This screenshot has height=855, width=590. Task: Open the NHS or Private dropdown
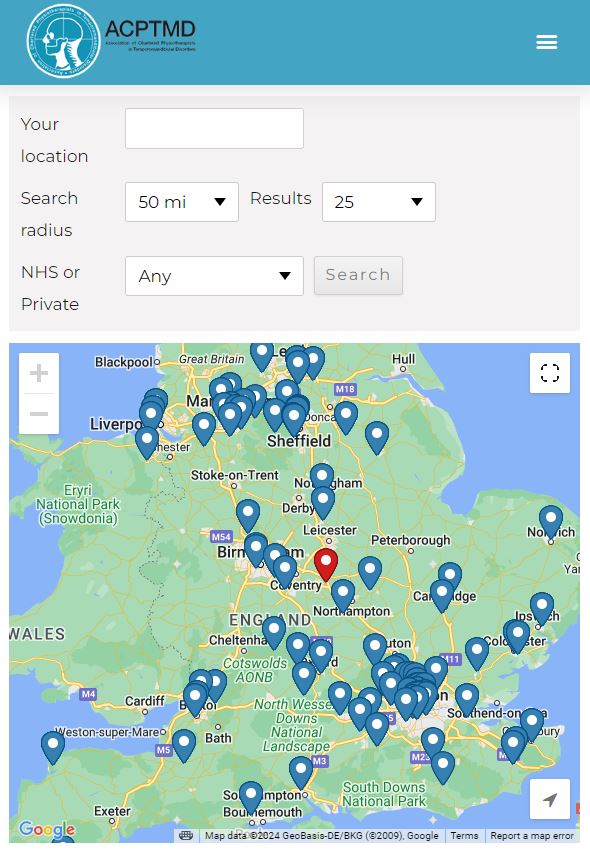click(x=214, y=276)
